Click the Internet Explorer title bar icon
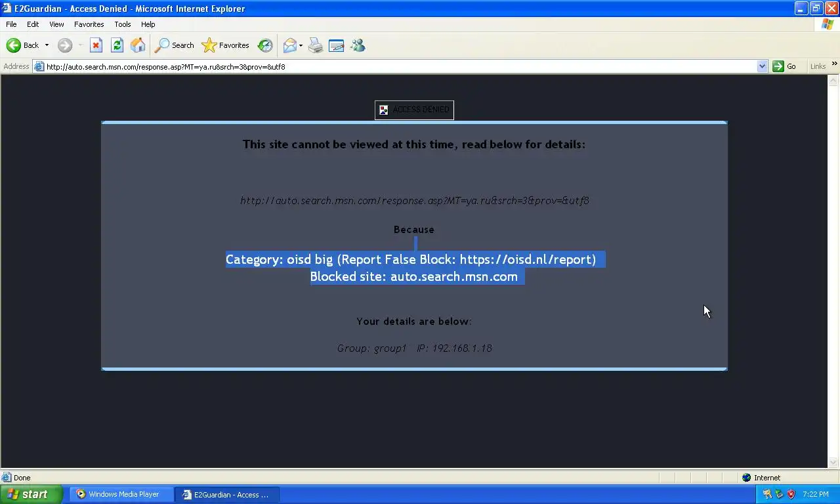 (7, 9)
